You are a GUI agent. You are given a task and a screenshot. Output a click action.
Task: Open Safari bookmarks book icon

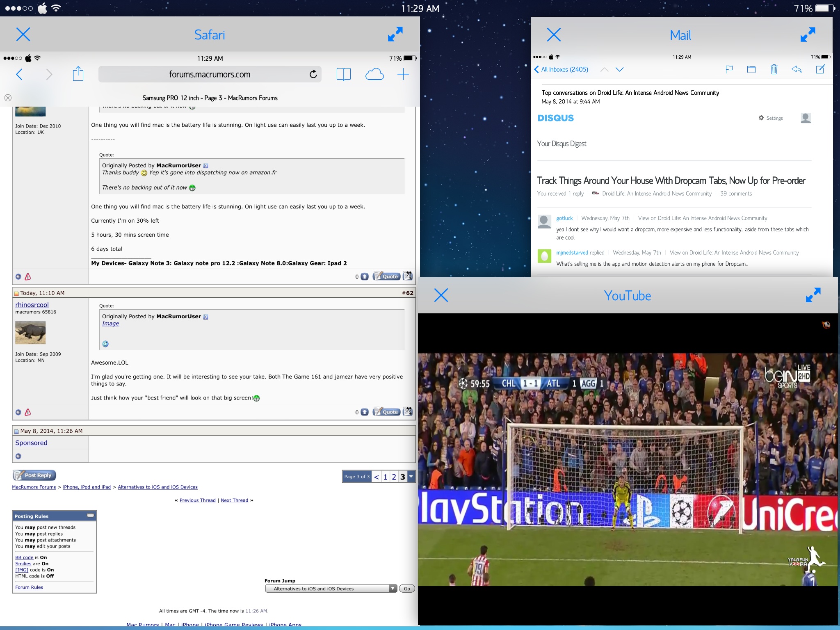coord(343,74)
